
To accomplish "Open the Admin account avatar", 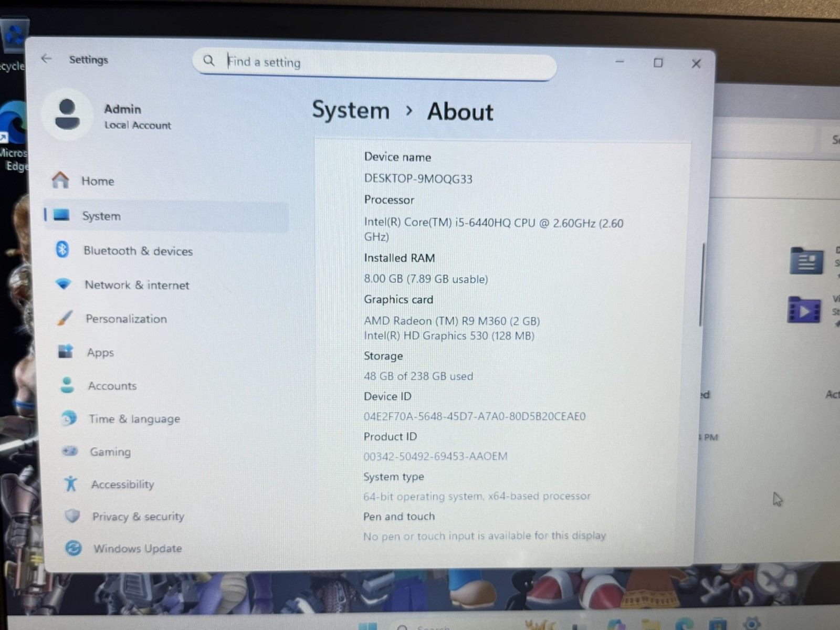I will click(67, 114).
